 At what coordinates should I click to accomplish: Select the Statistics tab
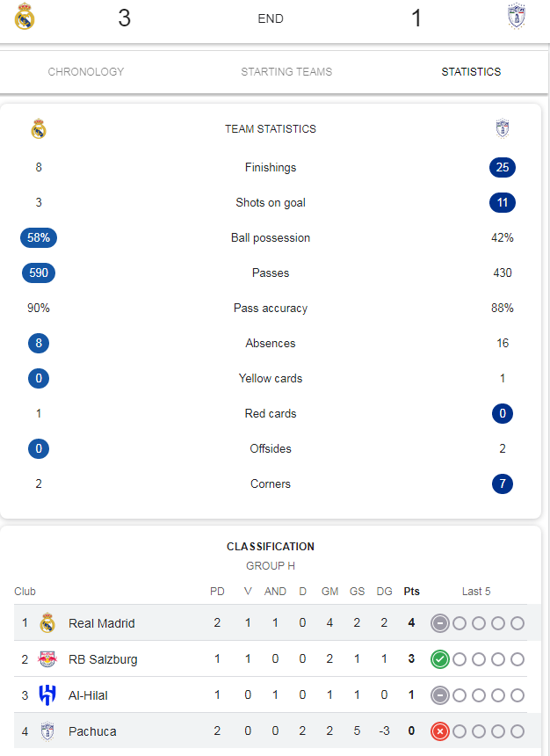471,72
